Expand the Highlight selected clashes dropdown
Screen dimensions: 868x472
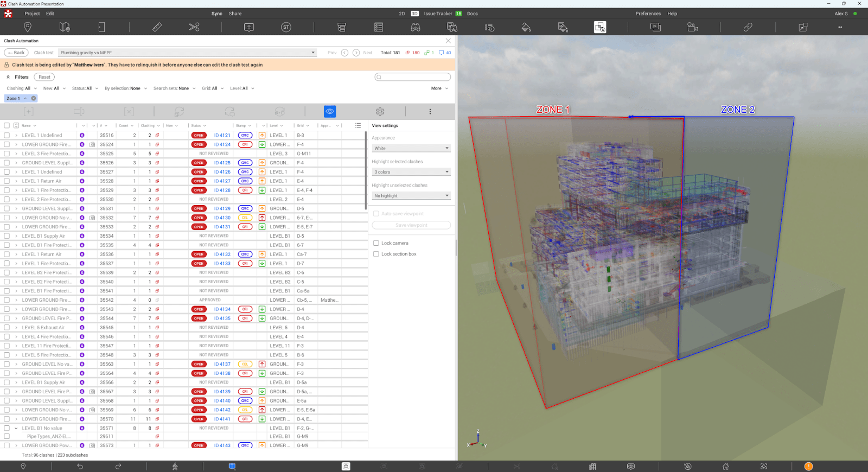click(411, 172)
